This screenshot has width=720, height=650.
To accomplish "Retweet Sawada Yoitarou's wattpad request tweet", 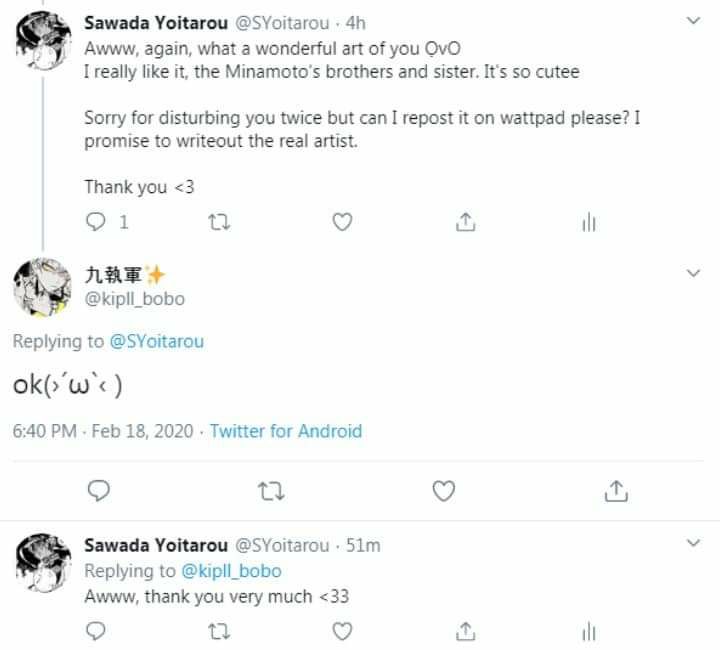I will point(219,222).
